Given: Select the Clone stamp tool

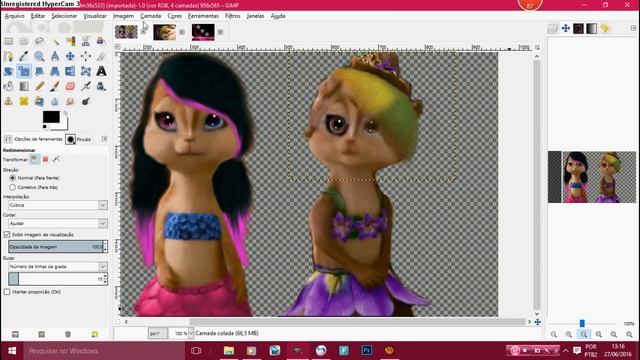Looking at the screenshot, I should click(x=9, y=101).
